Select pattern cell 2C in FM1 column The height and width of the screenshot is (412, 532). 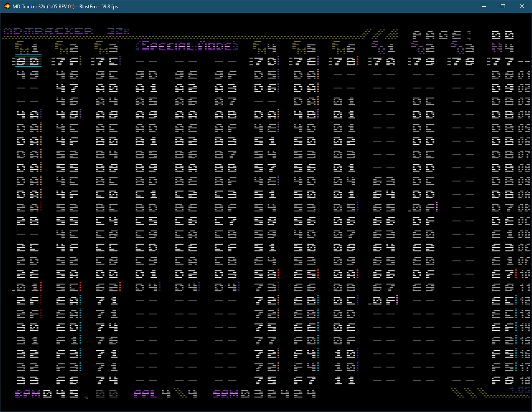pyautogui.click(x=28, y=248)
